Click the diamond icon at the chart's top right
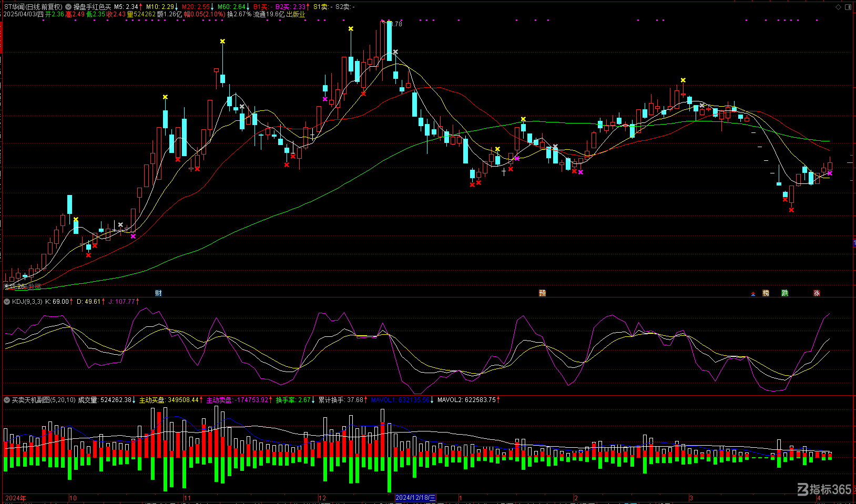This screenshot has height=504, width=856. [x=838, y=7]
